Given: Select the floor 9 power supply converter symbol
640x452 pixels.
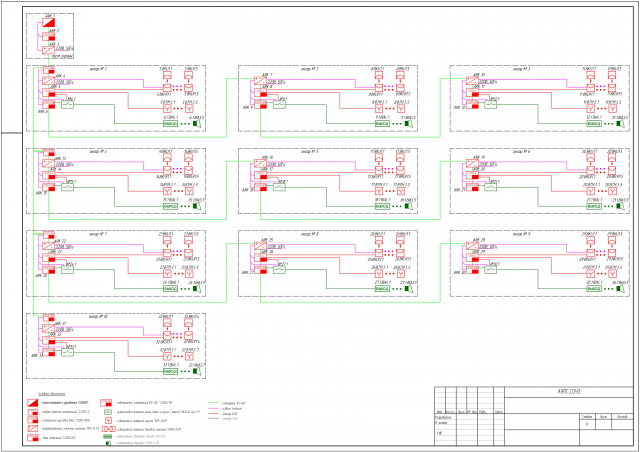Looking at the screenshot, I should tap(472, 246).
